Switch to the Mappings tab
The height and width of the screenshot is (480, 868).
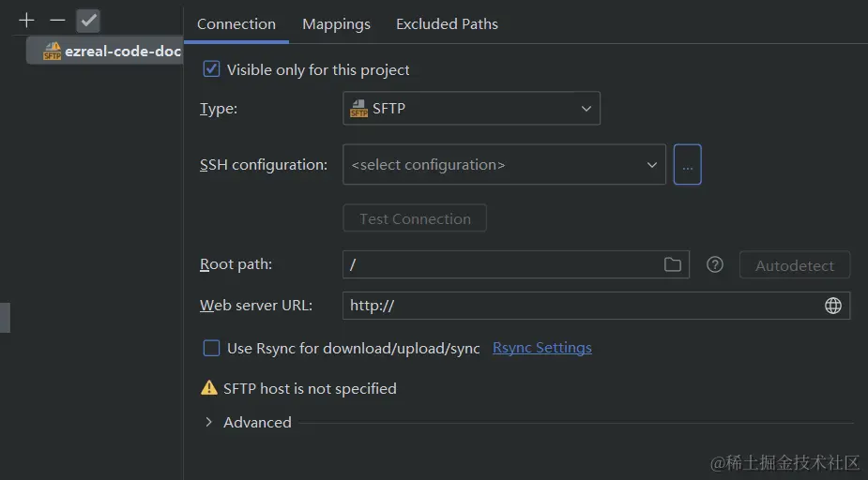pos(336,24)
